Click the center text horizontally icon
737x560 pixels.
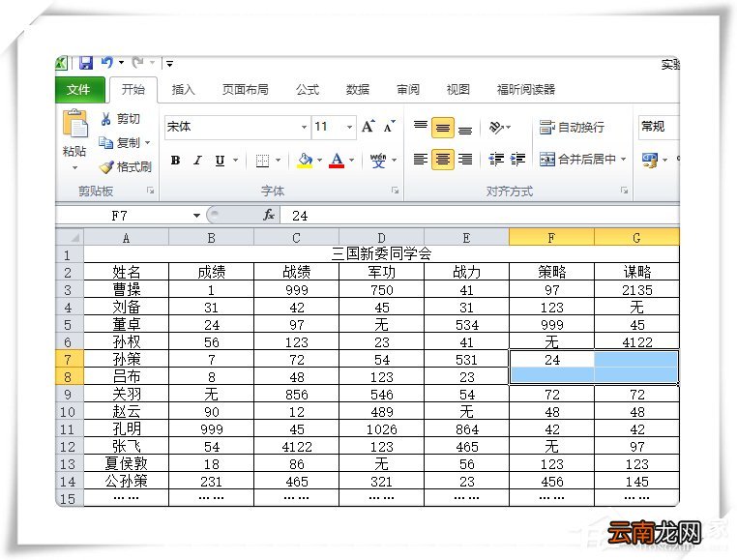point(443,160)
